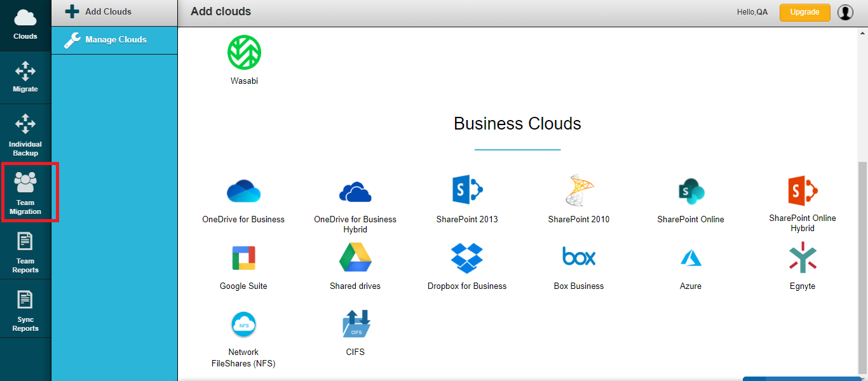Open Team Reports in sidebar
Screen dimensions: 868x381
pos(25,251)
